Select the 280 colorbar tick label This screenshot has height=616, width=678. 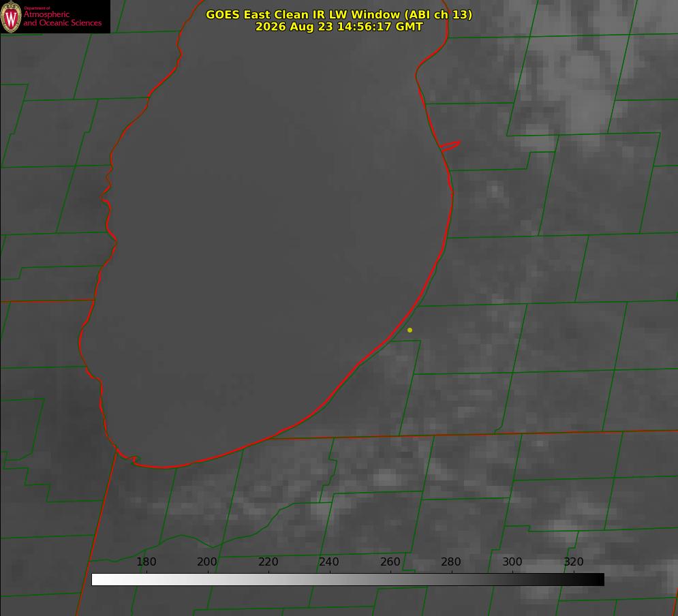(x=451, y=561)
